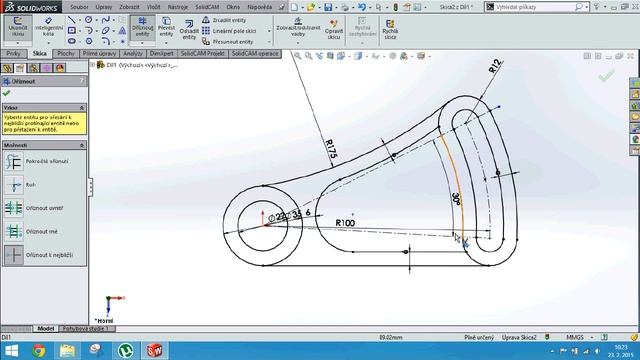The image size is (640, 360).
Task: Select the Sketch Fillet tool
Action: point(106,41)
